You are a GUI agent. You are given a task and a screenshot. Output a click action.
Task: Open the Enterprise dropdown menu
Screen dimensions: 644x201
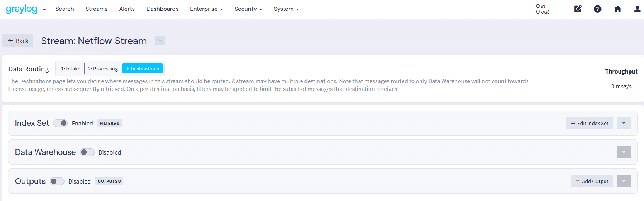(x=206, y=9)
